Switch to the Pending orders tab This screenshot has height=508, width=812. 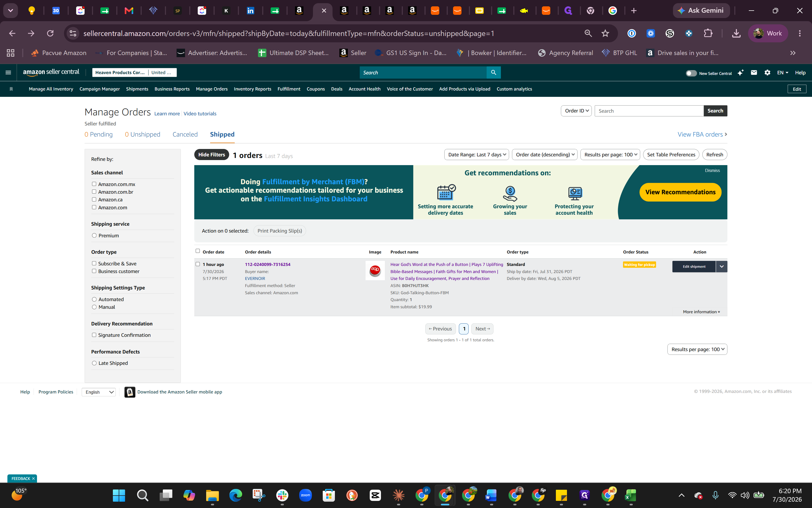coord(99,134)
